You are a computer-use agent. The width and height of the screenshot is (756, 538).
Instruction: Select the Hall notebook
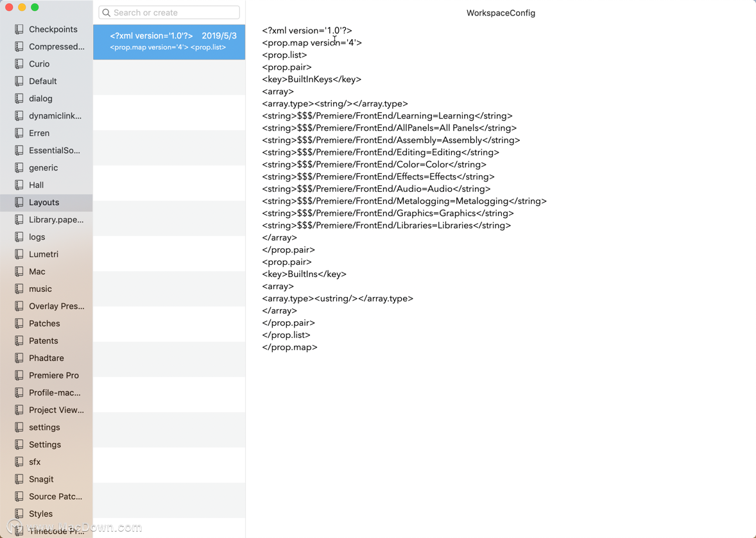click(36, 185)
